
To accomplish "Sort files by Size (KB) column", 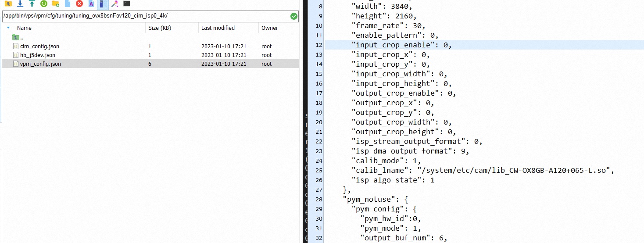I will (160, 28).
